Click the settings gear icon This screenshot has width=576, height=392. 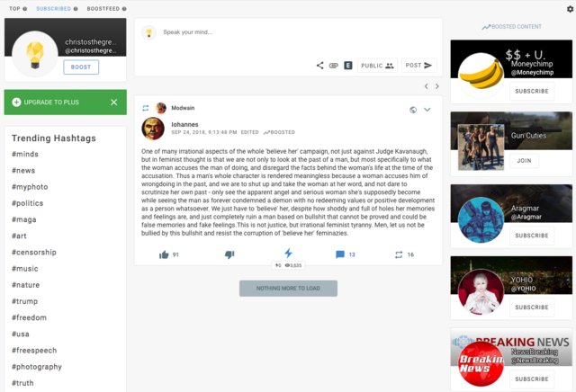(570, 9)
